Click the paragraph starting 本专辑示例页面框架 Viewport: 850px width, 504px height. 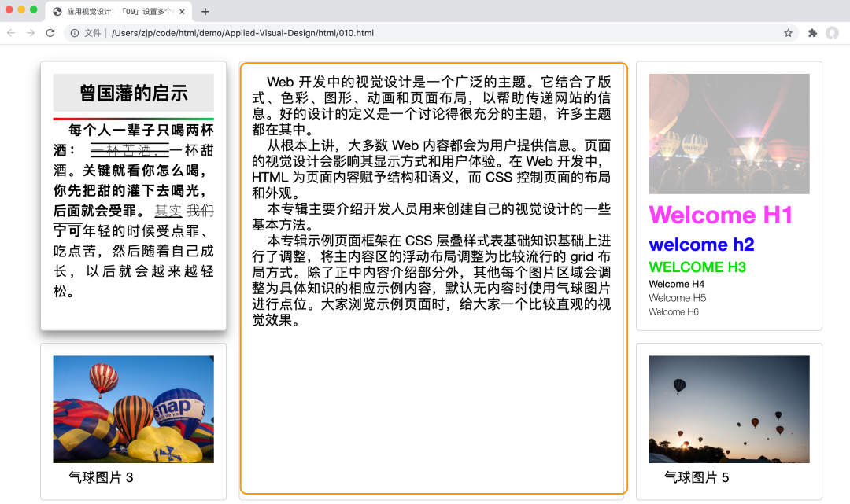(x=431, y=281)
